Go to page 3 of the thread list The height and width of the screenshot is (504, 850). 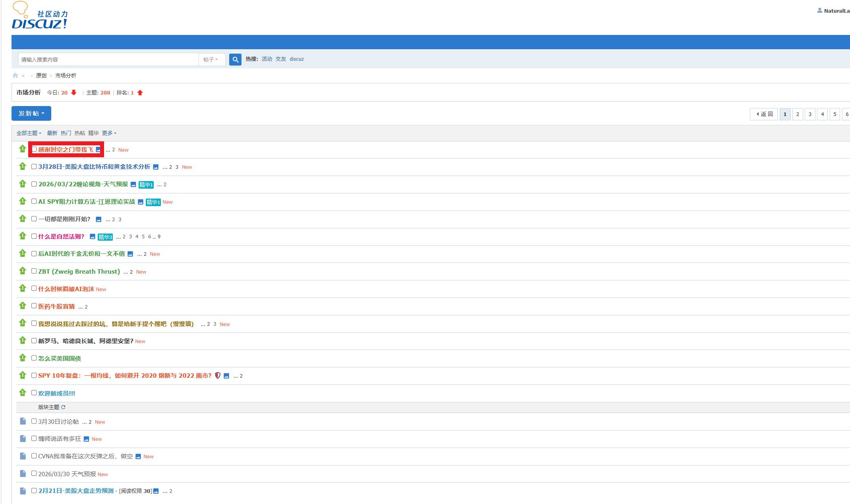pyautogui.click(x=810, y=114)
